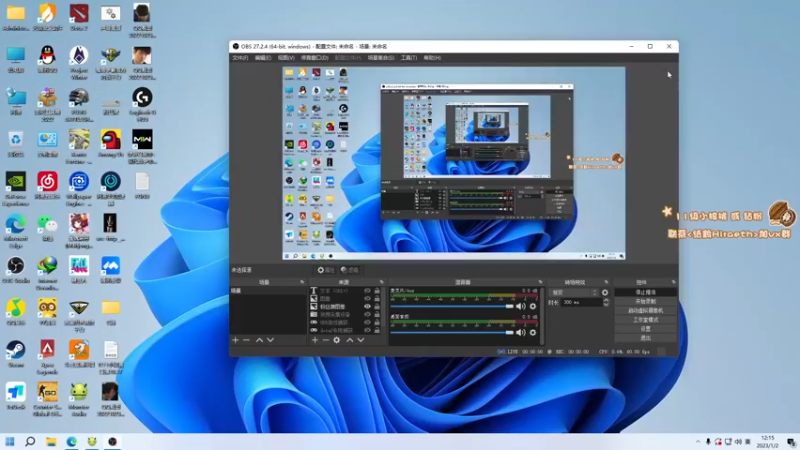Select the OBS Studio desktop shortcut
Viewport: 800px width, 450px height.
click(15, 270)
